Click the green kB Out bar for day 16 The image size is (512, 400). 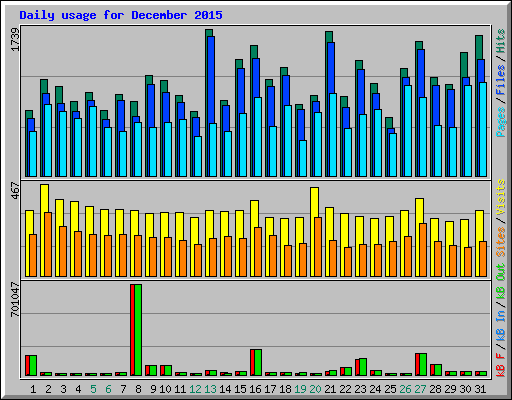pos(258,363)
